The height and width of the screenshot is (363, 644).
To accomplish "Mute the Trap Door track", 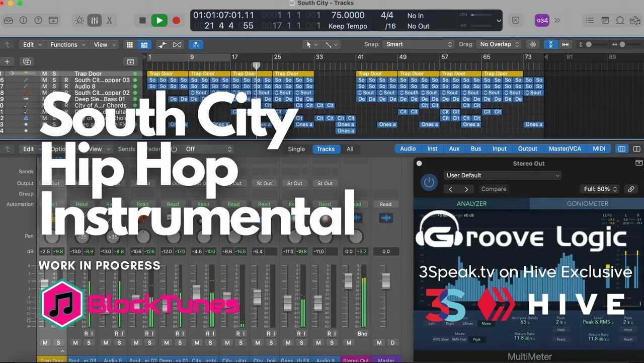I will [44, 74].
